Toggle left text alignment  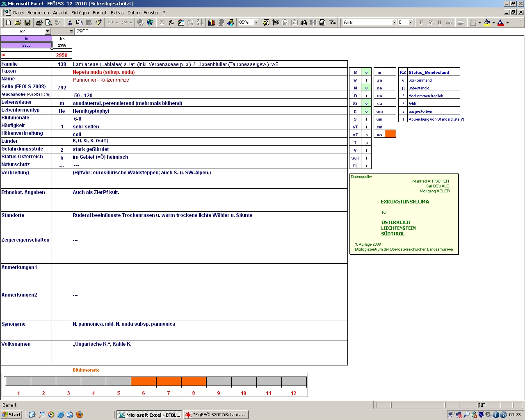coord(461,23)
